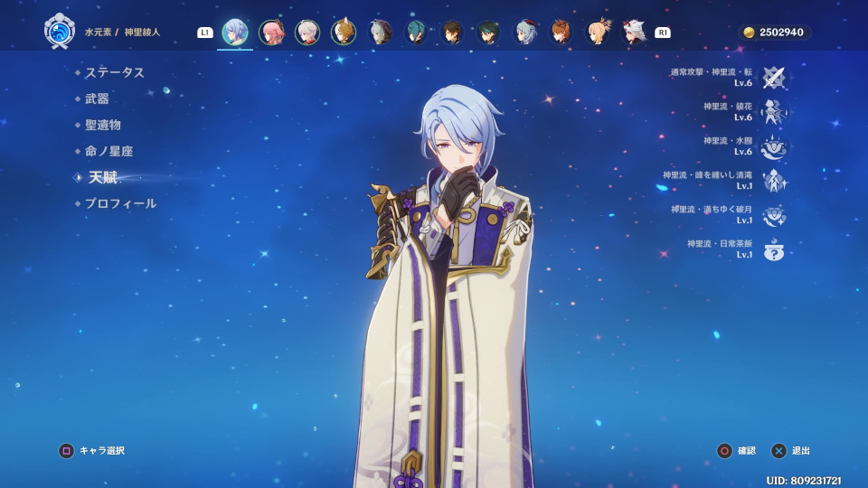Click the circle 確認 button icon
This screenshot has height=488, width=868.
click(x=724, y=451)
